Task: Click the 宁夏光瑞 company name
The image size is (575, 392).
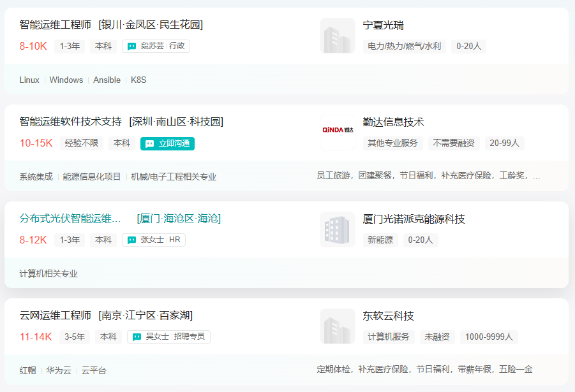Action: pos(383,25)
